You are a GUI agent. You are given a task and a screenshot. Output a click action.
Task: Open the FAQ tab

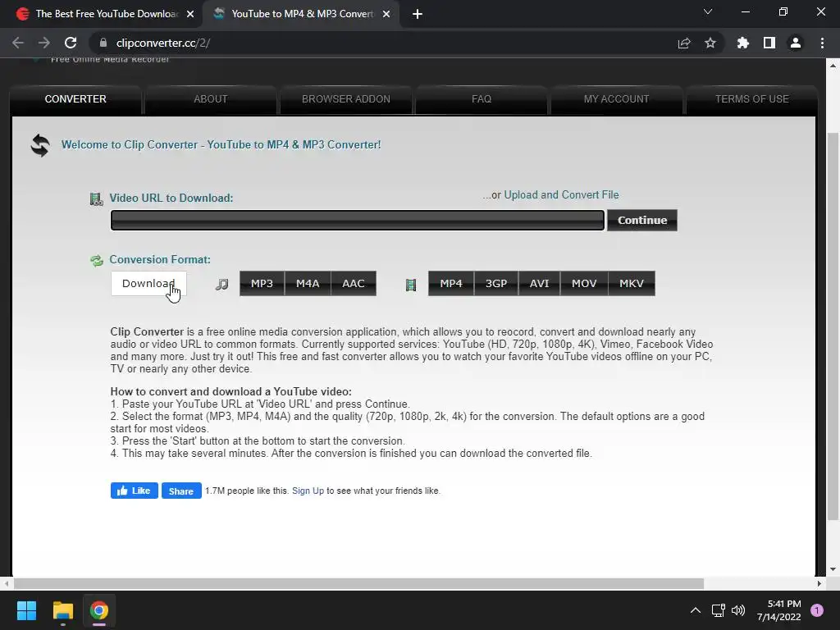[481, 99]
